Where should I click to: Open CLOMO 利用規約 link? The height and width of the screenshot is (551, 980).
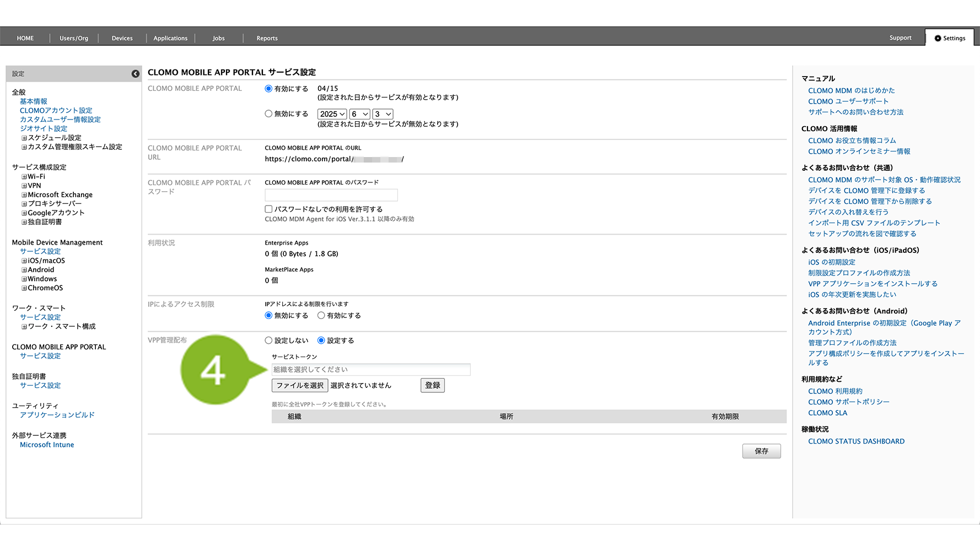(x=835, y=391)
